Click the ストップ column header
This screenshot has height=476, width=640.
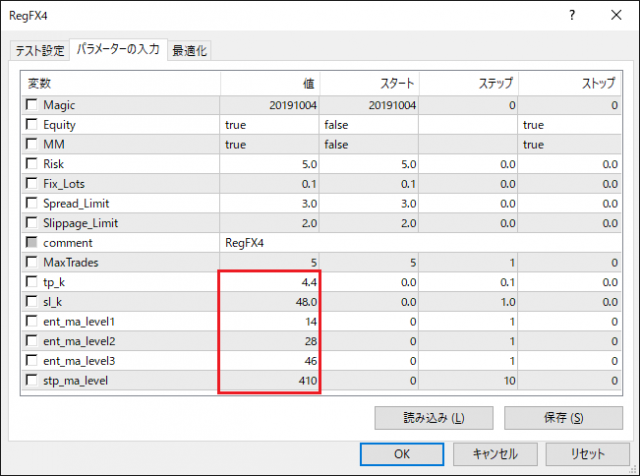570,84
